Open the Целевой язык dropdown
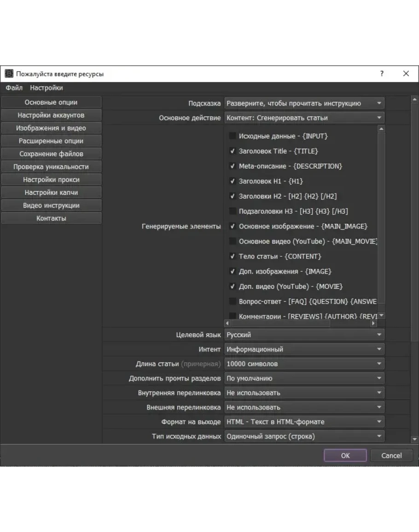The image size is (419, 532). click(x=304, y=335)
